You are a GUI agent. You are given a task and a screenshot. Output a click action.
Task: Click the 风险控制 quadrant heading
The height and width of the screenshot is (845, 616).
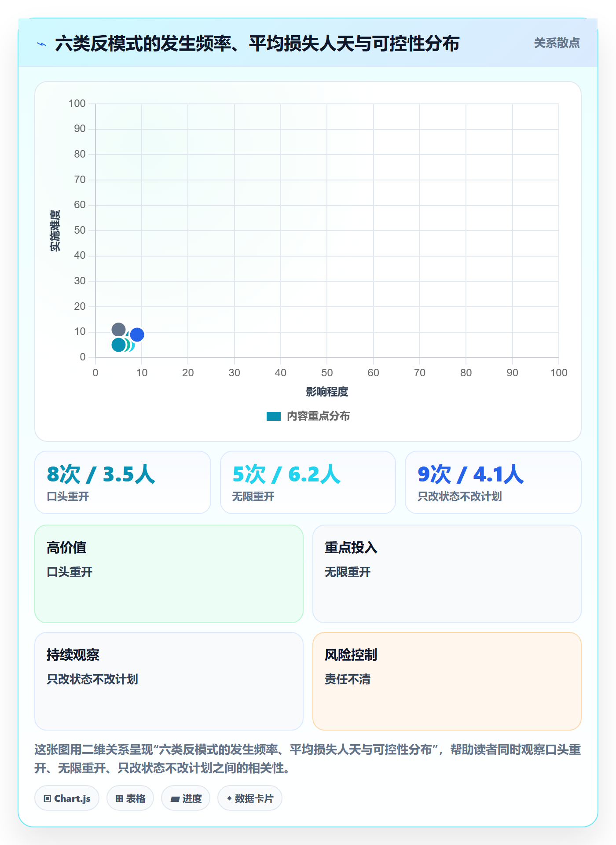point(351,655)
